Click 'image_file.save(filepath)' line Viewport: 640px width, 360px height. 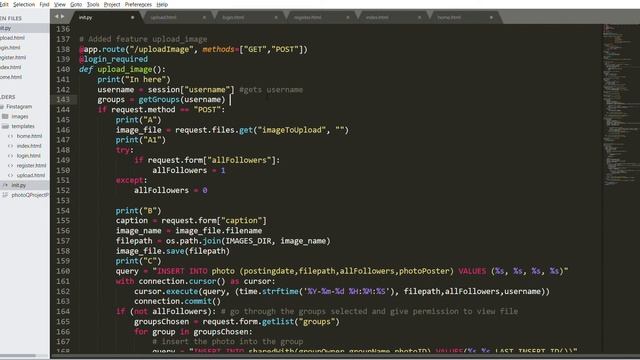coord(173,251)
